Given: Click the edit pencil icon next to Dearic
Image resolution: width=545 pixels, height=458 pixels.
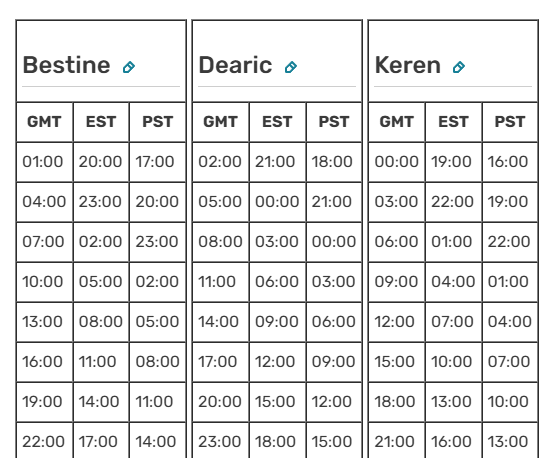Looking at the screenshot, I should pyautogui.click(x=291, y=67).
